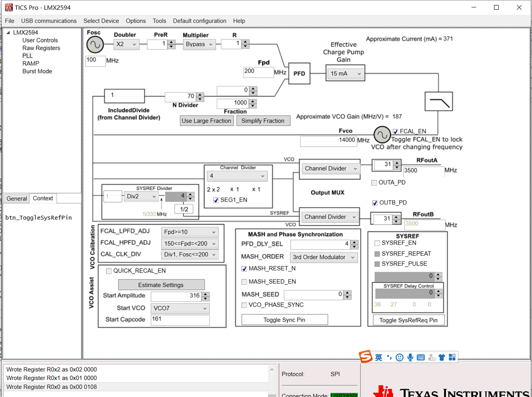Viewport: 532px width, 397px height.
Task: Open the SYSREF Divider Div2 dropdown
Action: 141,196
